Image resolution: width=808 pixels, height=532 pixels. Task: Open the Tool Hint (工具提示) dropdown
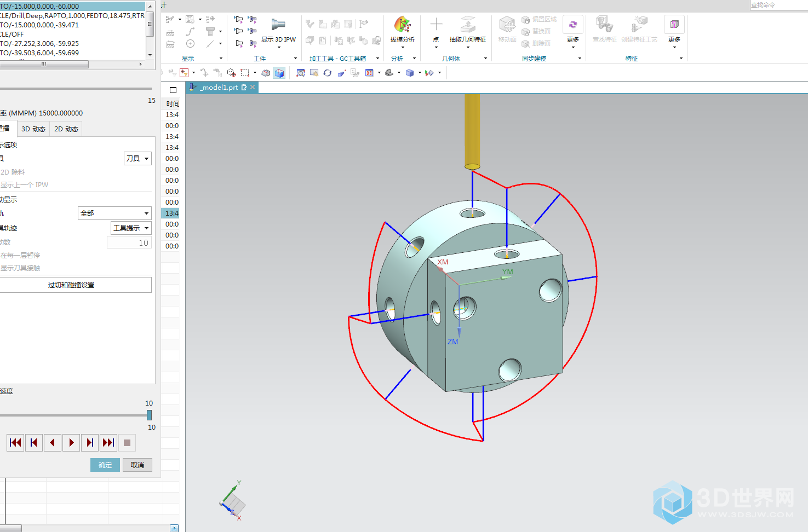[x=131, y=228]
